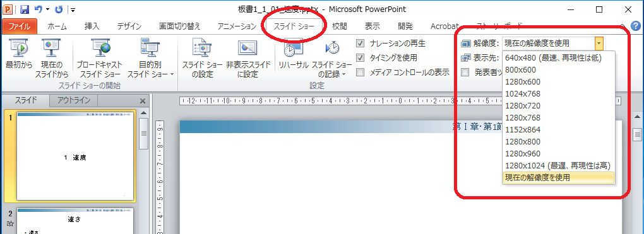The height and width of the screenshot is (234, 644).
Task: Click the thumbnail pane scrollbar handle
Action: [x=143, y=133]
